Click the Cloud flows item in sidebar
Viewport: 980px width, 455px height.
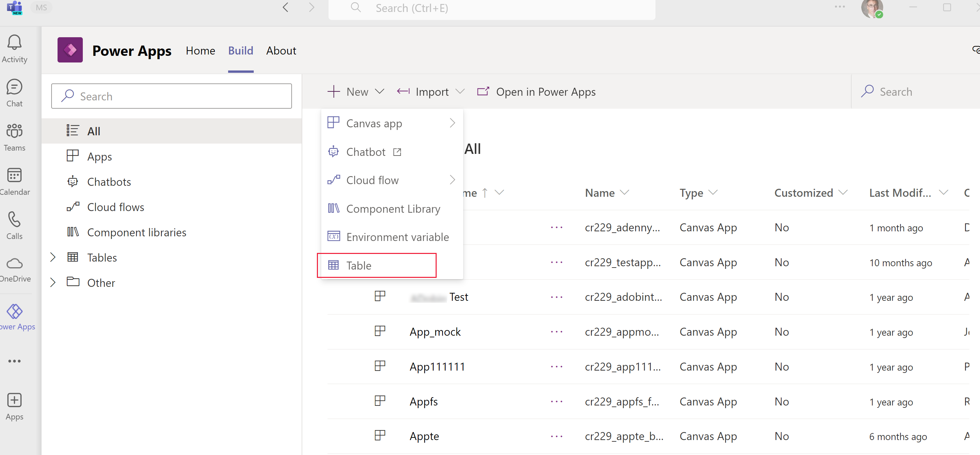coord(115,206)
